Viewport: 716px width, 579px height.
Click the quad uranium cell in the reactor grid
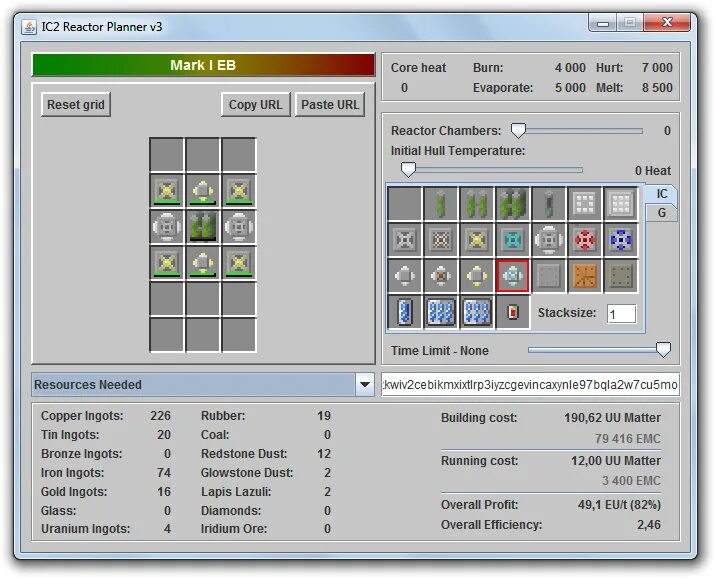203,226
